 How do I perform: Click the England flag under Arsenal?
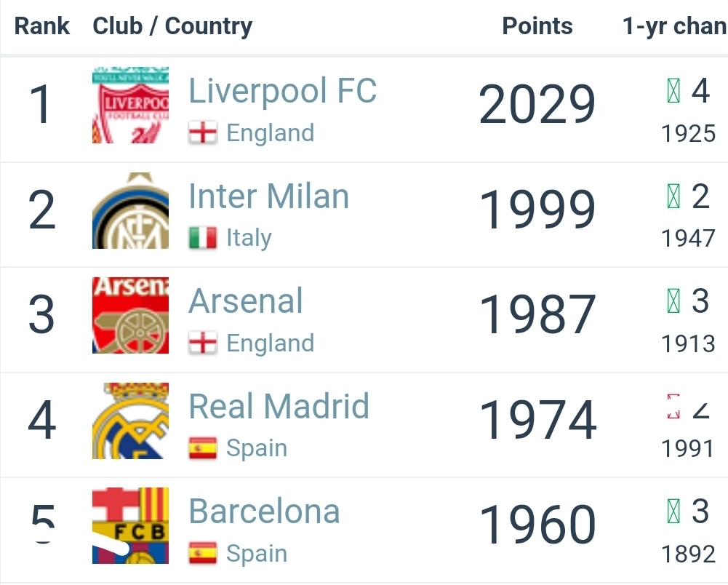pos(202,343)
